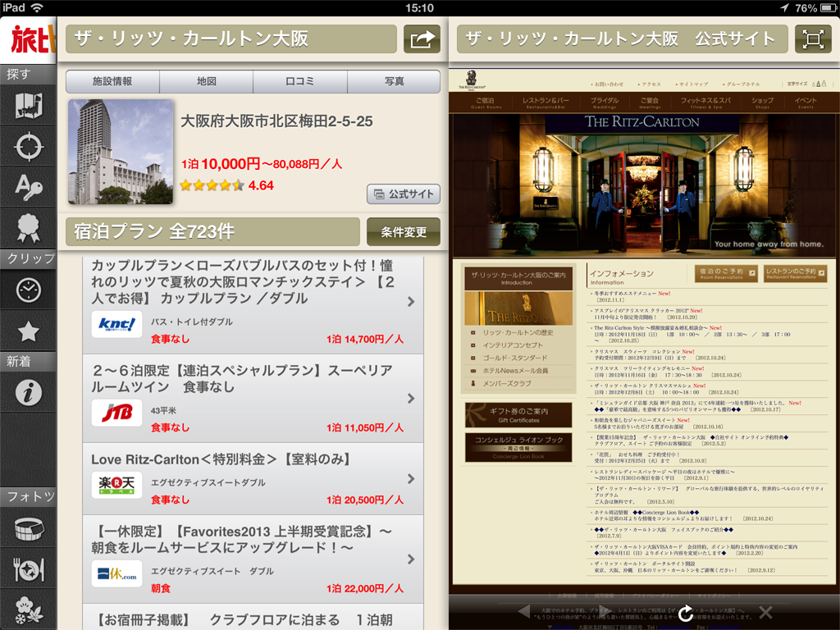The height and width of the screenshot is (630, 840).
Task: Reload the official site web view
Action: [685, 612]
